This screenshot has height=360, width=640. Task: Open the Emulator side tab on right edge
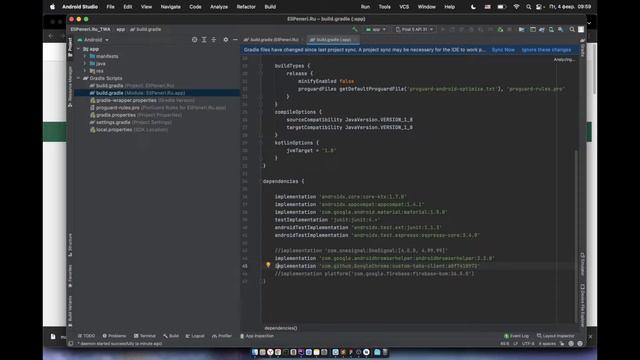tap(582, 264)
